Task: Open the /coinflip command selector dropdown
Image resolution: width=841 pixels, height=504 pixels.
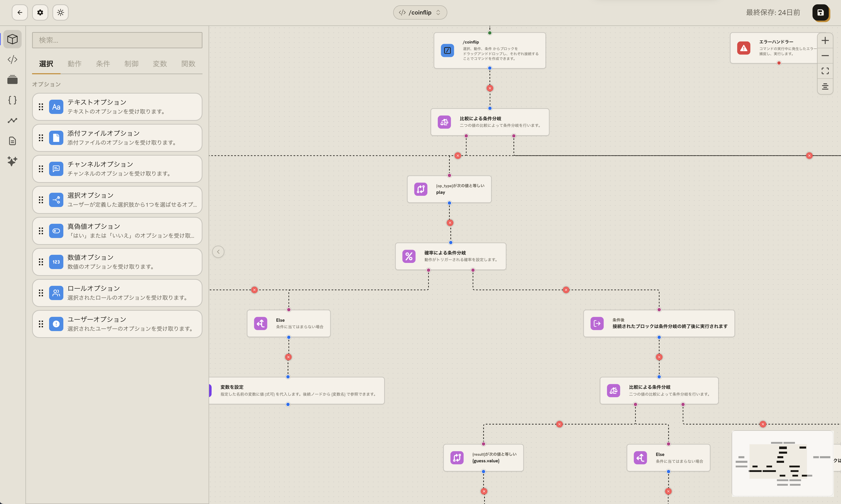Action: click(420, 12)
